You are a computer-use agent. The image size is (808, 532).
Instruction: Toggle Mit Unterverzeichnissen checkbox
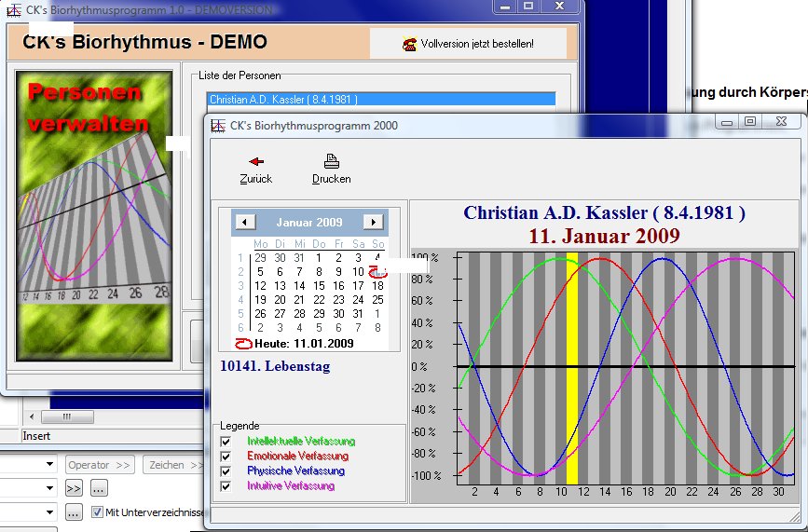[98, 512]
